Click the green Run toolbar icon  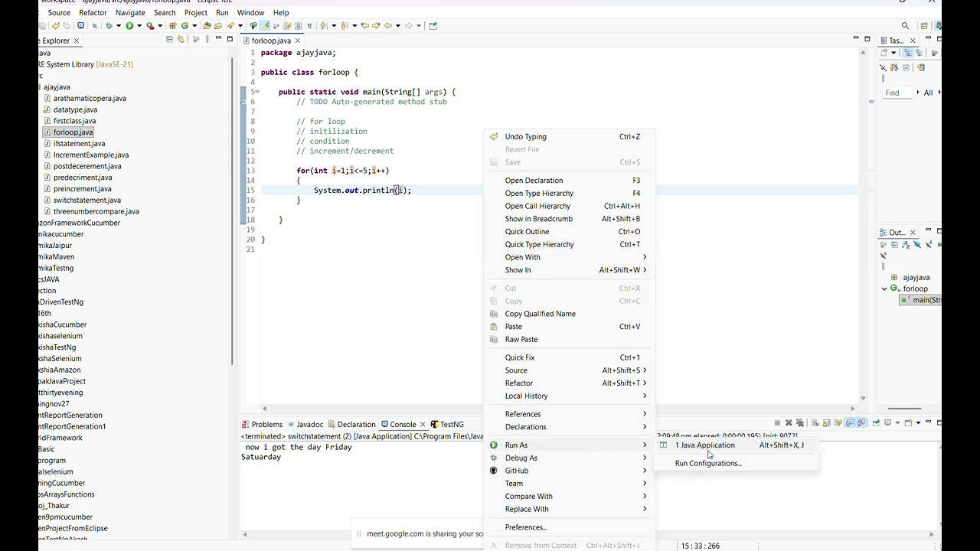tap(129, 25)
